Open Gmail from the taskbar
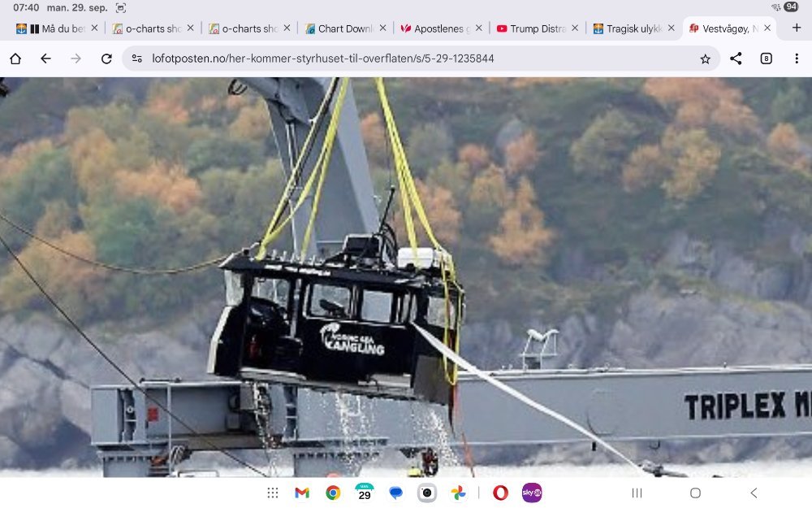 pyautogui.click(x=302, y=493)
